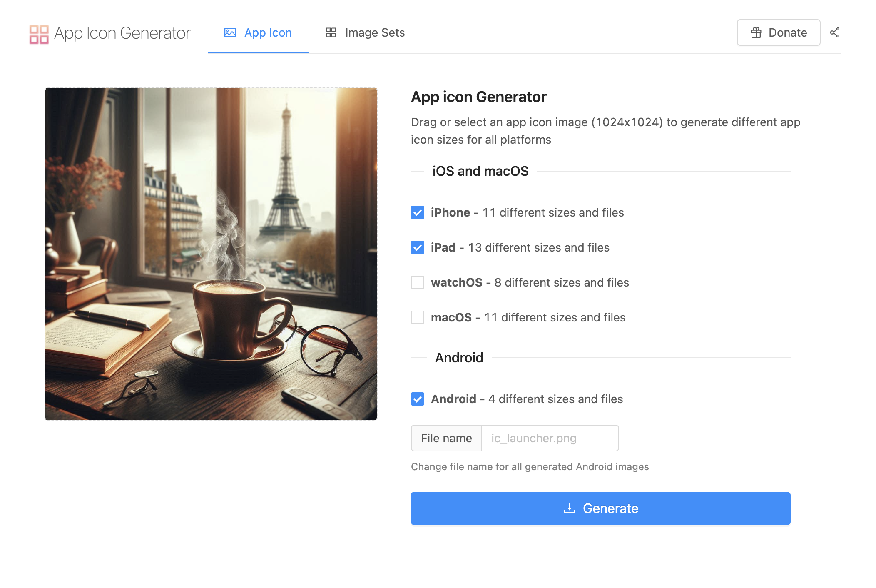The height and width of the screenshot is (588, 876).
Task: Uncheck the iPad checkbox
Action: [418, 247]
